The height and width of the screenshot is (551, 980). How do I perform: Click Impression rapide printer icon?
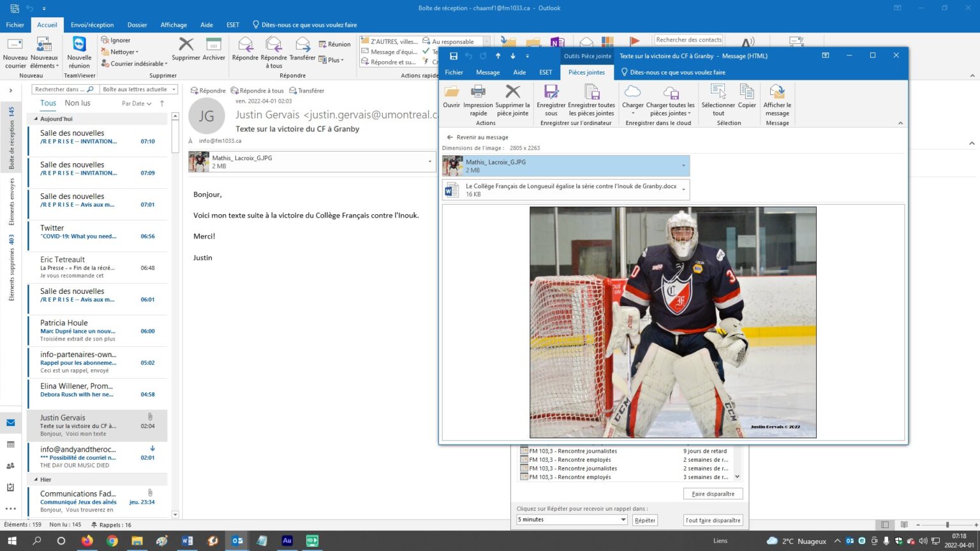tap(478, 93)
